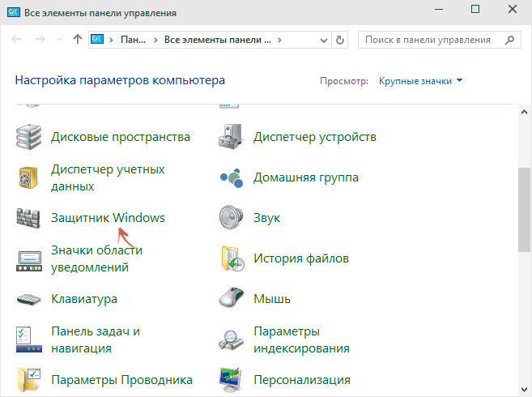Screen dimensions: 532x397
Task: Open the address bar history dropdown arrow
Action: pyautogui.click(x=321, y=39)
